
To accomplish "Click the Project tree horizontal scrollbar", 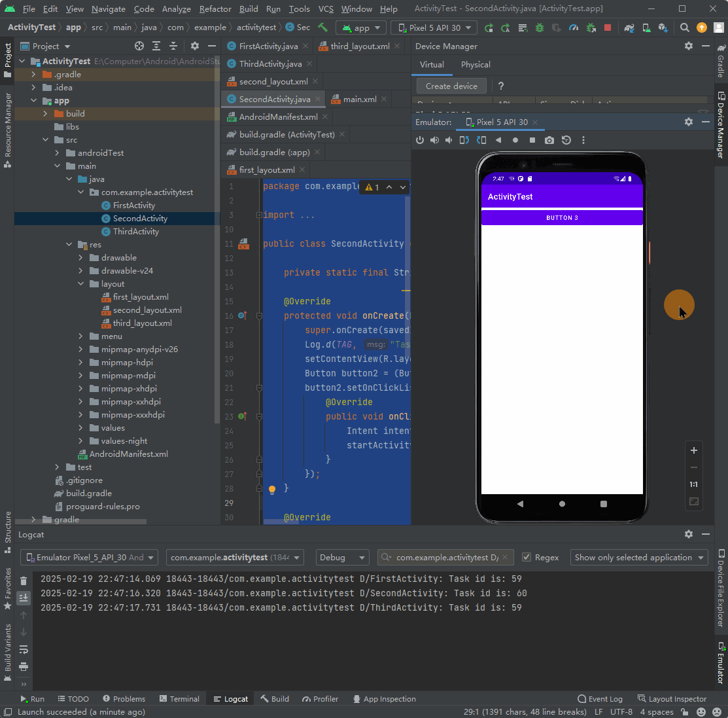I will pyautogui.click(x=81, y=522).
